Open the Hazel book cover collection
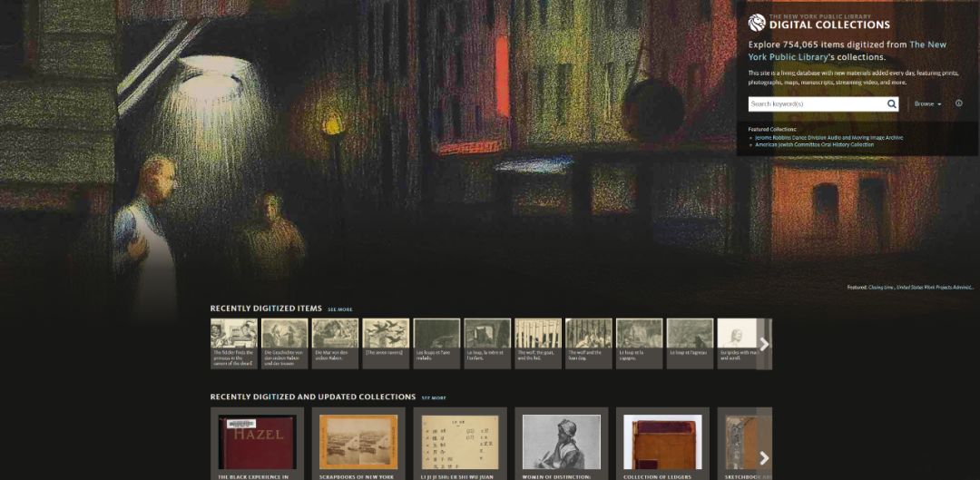This screenshot has height=480, width=980. tap(257, 442)
